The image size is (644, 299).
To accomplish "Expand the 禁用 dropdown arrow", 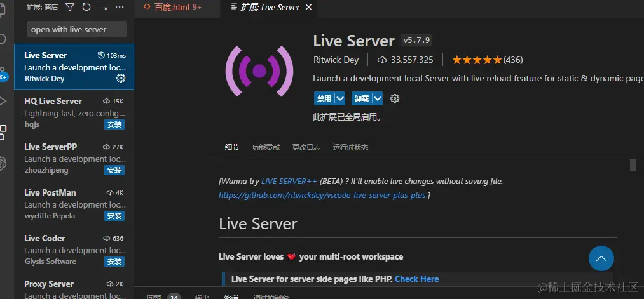I will (340, 98).
